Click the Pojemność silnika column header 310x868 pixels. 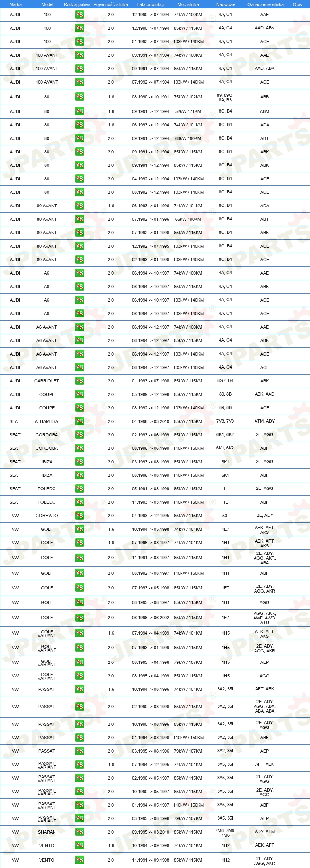tap(111, 4)
